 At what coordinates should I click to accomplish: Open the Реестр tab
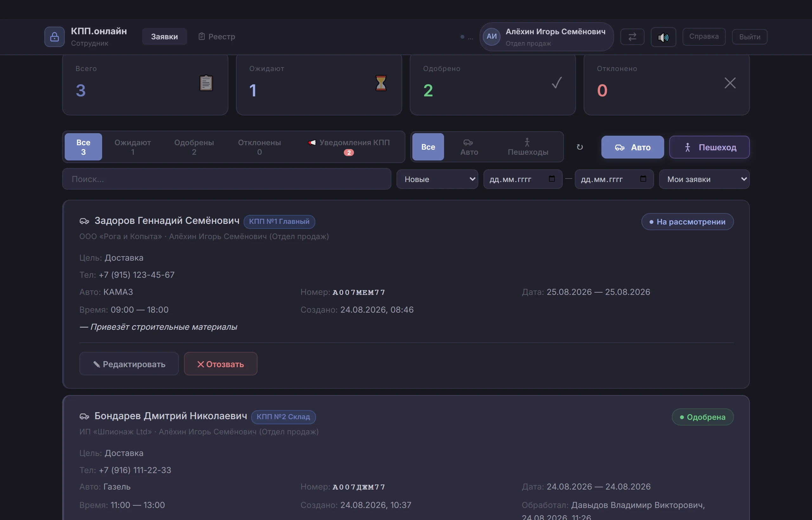click(x=217, y=36)
